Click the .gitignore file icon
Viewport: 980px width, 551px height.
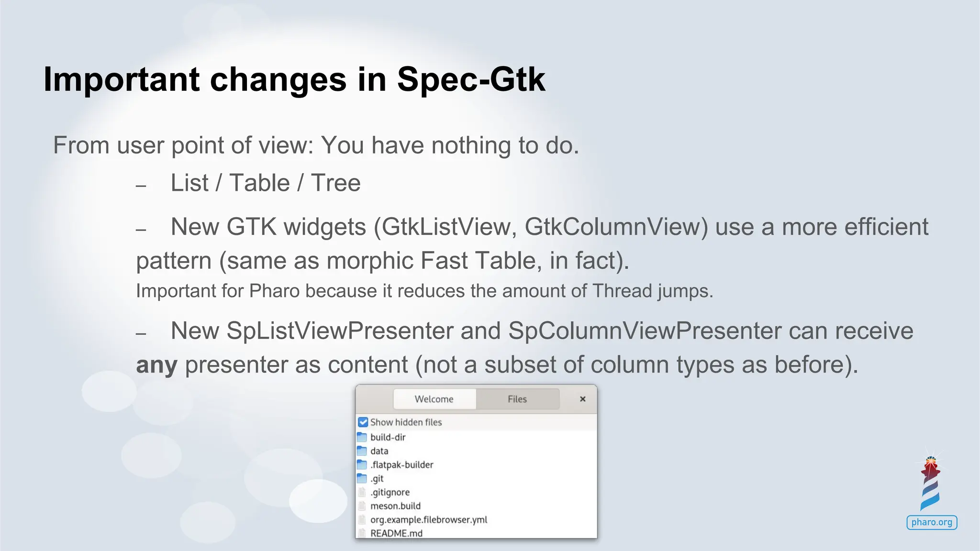(x=362, y=492)
